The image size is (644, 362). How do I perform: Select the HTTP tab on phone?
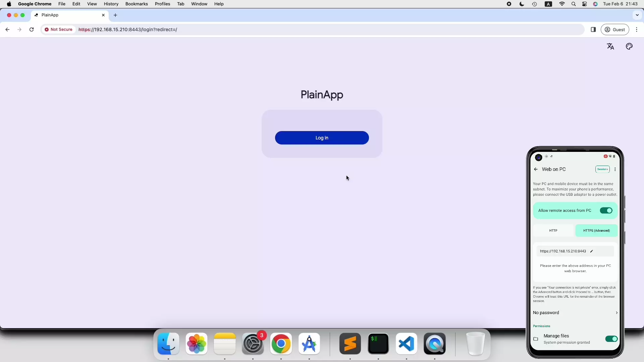[553, 231]
